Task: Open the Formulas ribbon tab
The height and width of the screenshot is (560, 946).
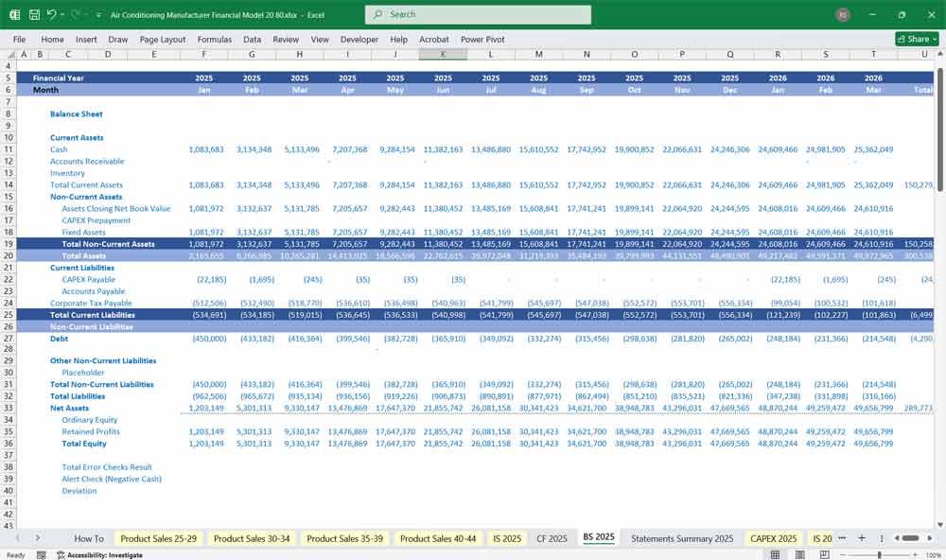Action: (x=214, y=40)
